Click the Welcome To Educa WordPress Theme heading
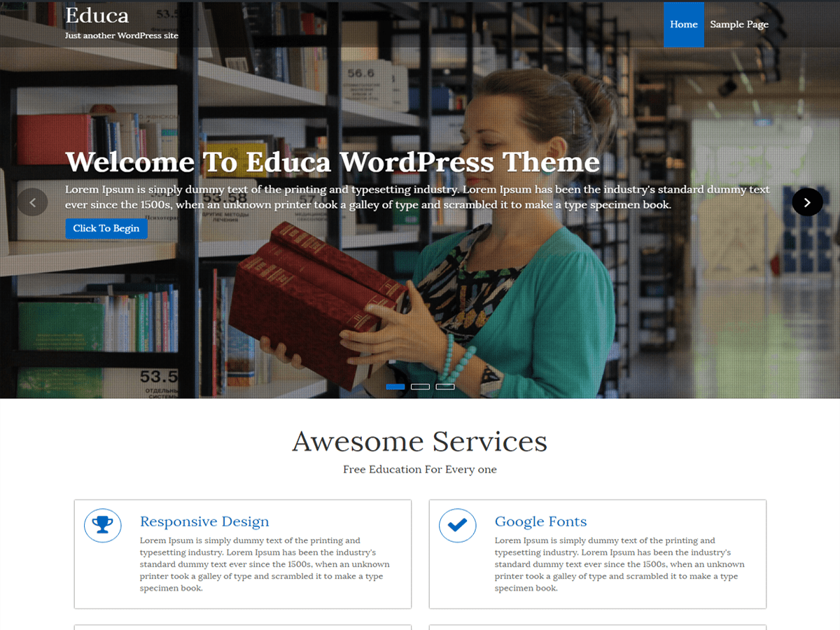Screen dimensions: 840x630 pyautogui.click(x=332, y=162)
